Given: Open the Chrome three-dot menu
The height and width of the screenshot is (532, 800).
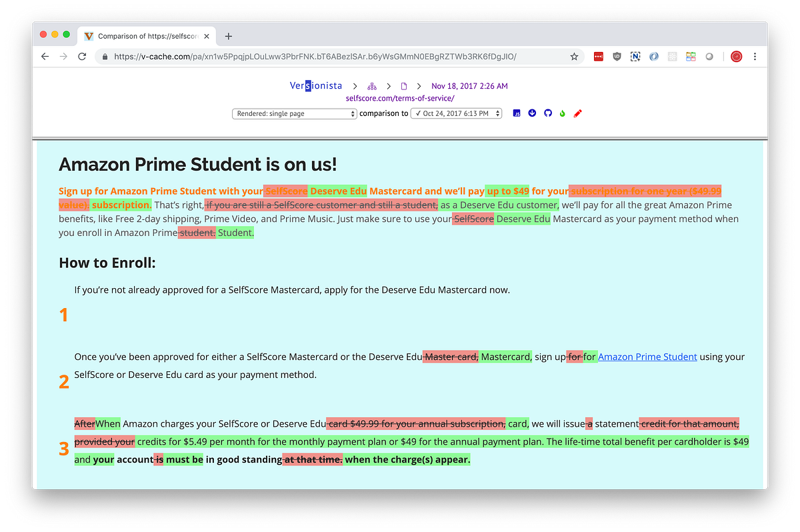Looking at the screenshot, I should pyautogui.click(x=755, y=57).
